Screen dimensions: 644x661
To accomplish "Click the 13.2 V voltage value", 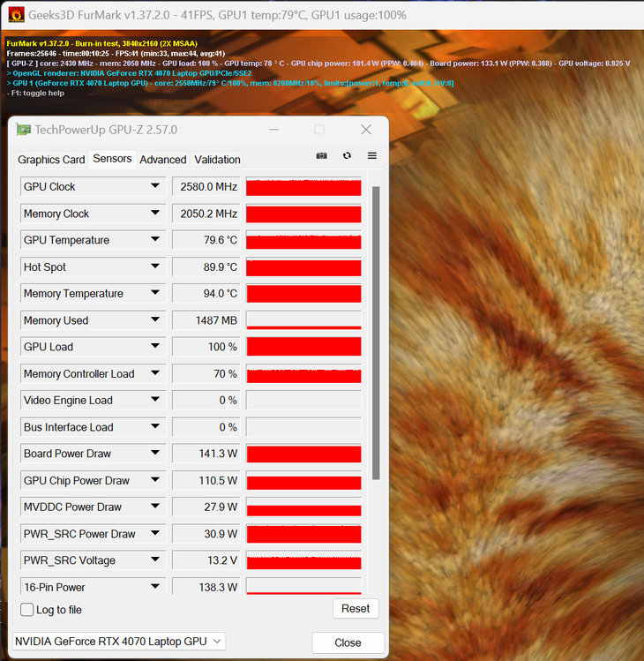I will [x=206, y=560].
